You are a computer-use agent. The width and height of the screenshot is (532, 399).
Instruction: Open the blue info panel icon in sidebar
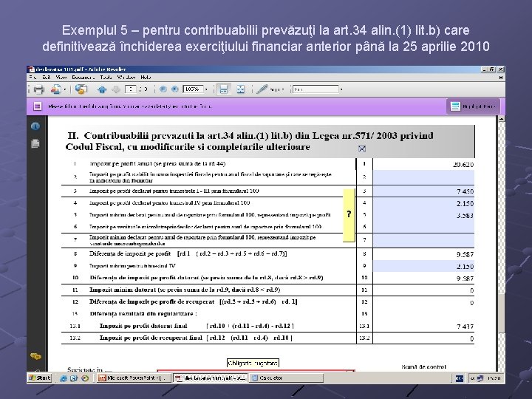[x=35, y=126]
